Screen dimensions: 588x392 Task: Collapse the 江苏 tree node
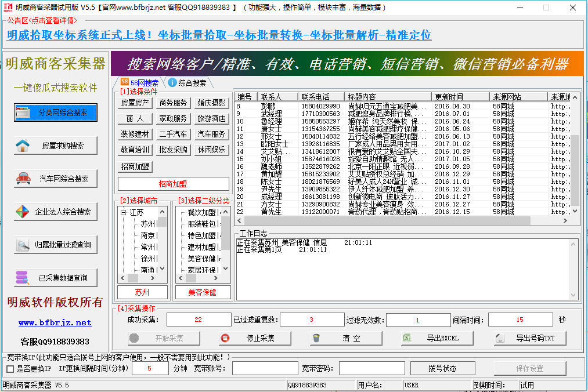click(124, 212)
